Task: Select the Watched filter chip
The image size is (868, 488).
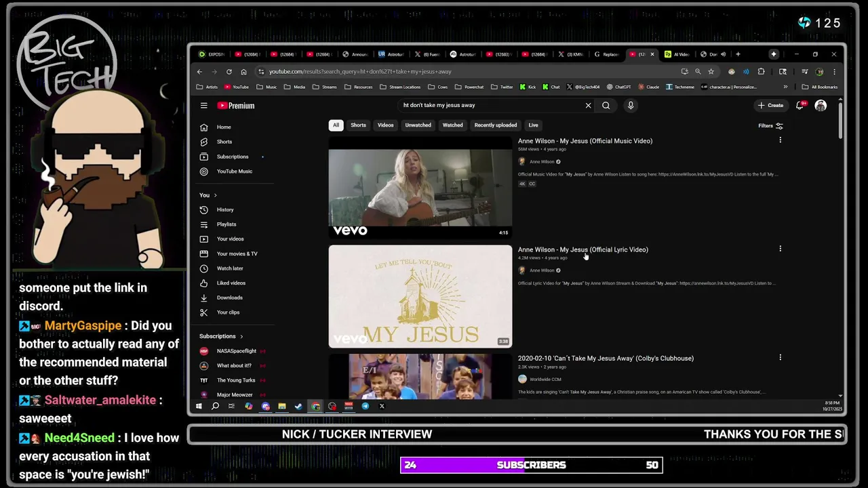Action: tap(452, 125)
